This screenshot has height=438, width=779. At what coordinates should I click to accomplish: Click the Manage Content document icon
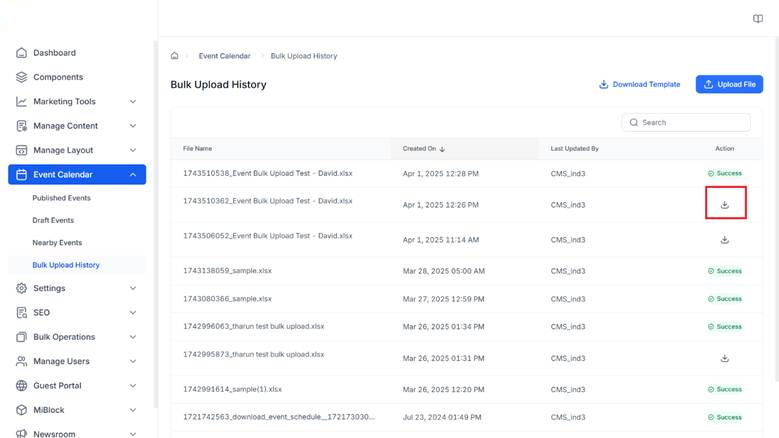(21, 126)
